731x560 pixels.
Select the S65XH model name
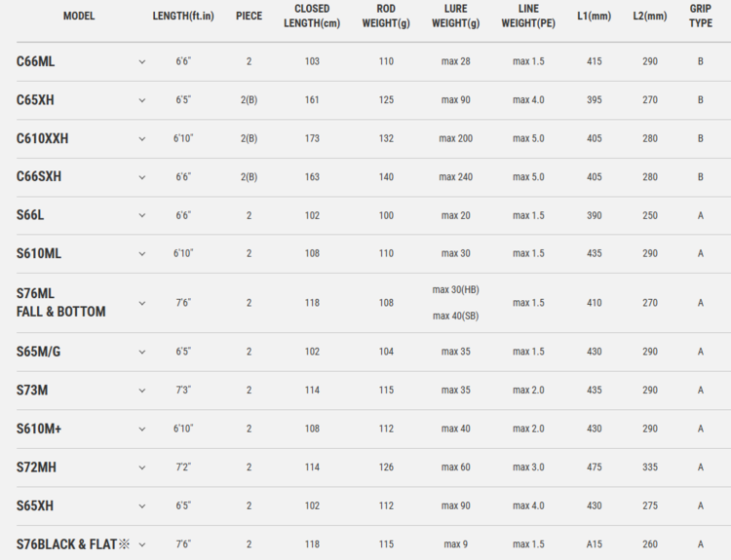(x=35, y=506)
